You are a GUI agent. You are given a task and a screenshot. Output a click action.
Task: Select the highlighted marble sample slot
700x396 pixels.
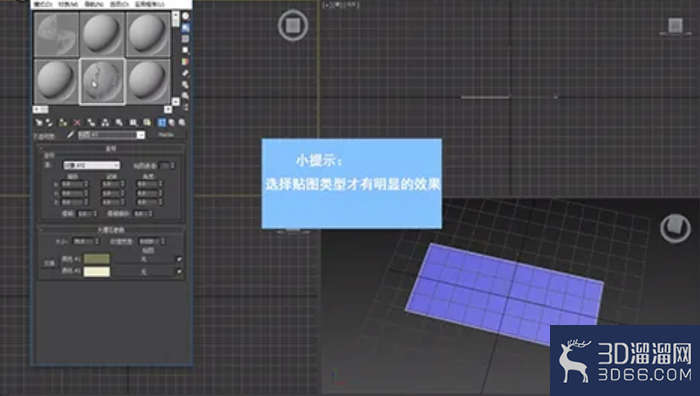pos(102,82)
